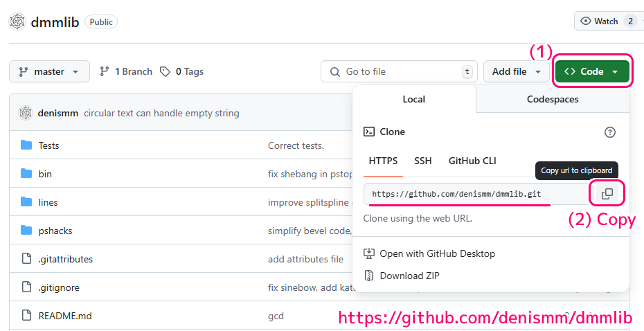
Task: Open the dmmlib repository name link
Action: (x=55, y=21)
